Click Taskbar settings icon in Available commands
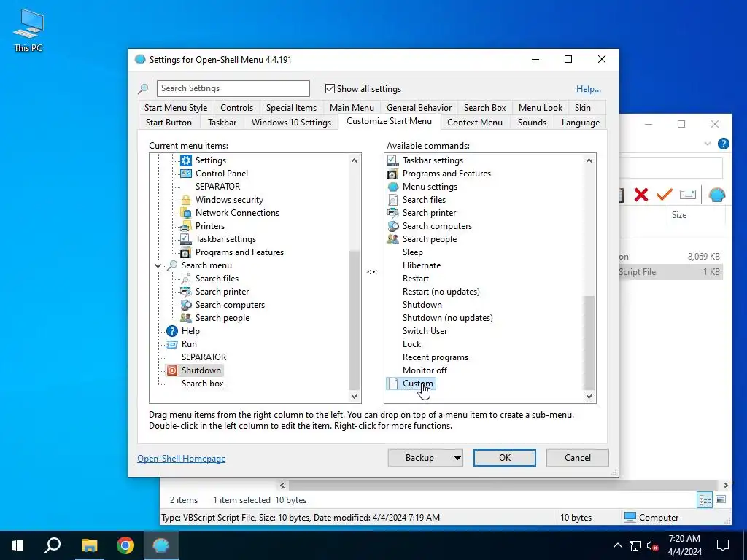Image resolution: width=747 pixels, height=560 pixels. [392, 160]
